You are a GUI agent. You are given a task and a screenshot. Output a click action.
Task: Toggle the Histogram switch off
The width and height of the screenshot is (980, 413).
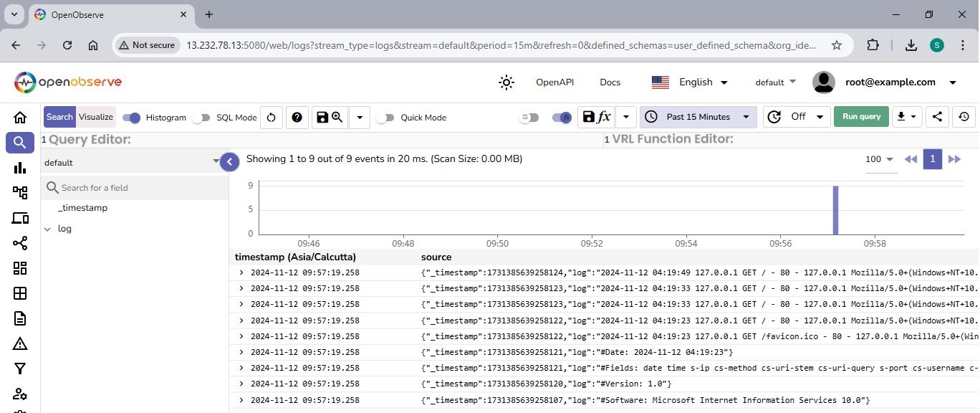132,118
